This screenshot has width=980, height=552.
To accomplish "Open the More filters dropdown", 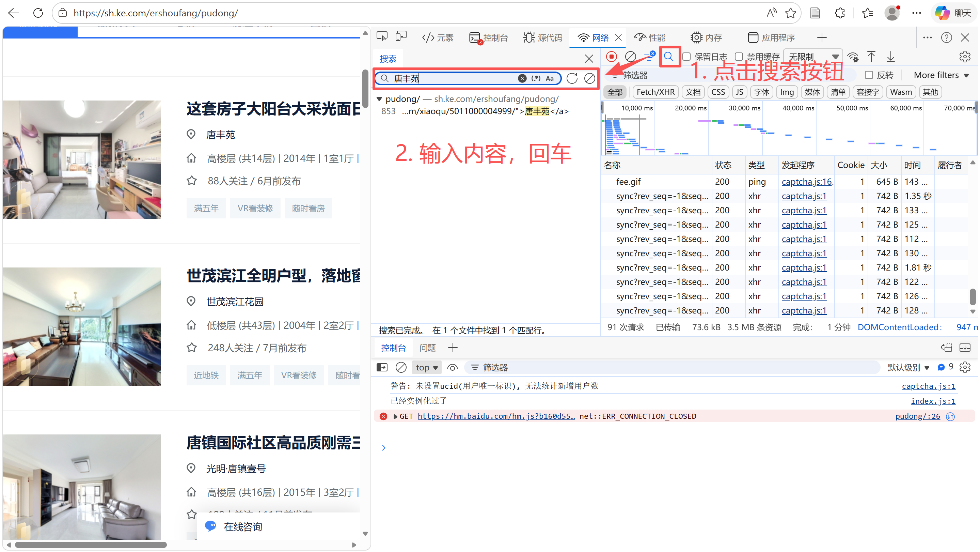I will click(941, 75).
